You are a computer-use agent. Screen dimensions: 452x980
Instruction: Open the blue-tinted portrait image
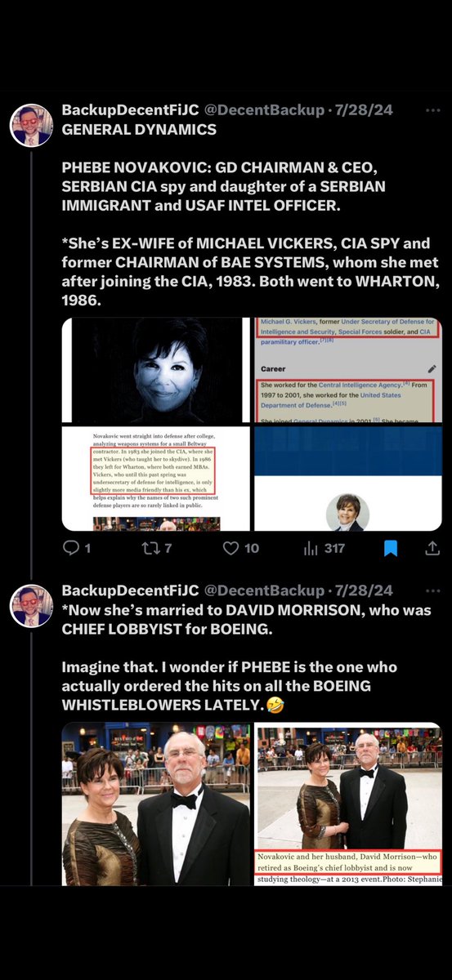(156, 370)
